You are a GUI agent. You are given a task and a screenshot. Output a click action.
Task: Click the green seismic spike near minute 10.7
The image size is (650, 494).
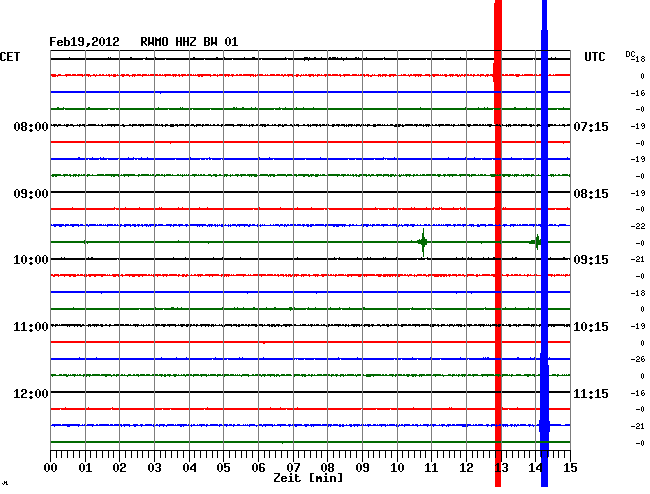pos(423,242)
